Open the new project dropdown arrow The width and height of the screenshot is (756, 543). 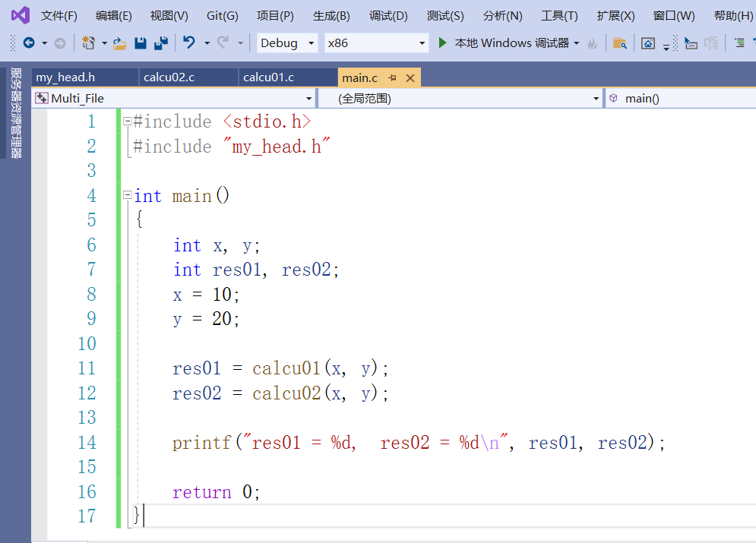pyautogui.click(x=105, y=43)
